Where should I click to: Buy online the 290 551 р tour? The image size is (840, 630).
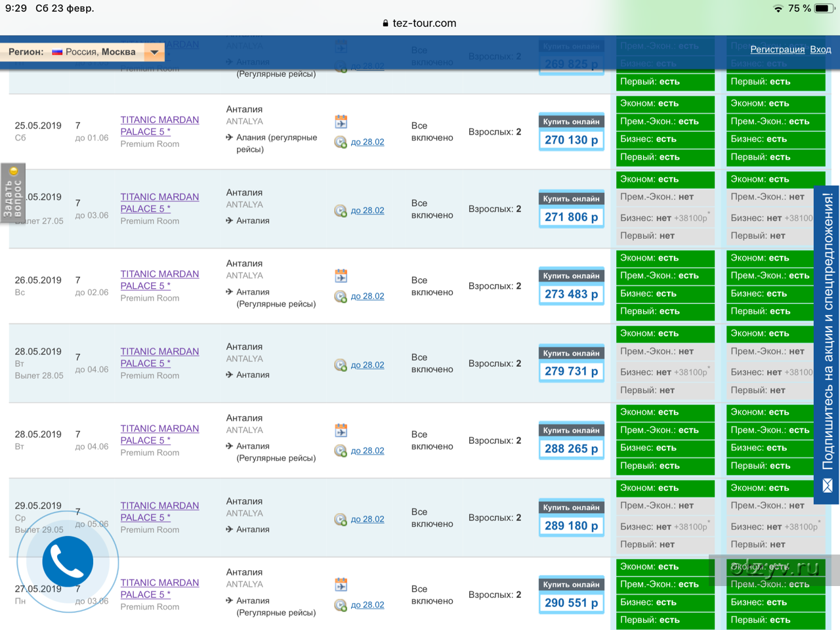tap(571, 595)
